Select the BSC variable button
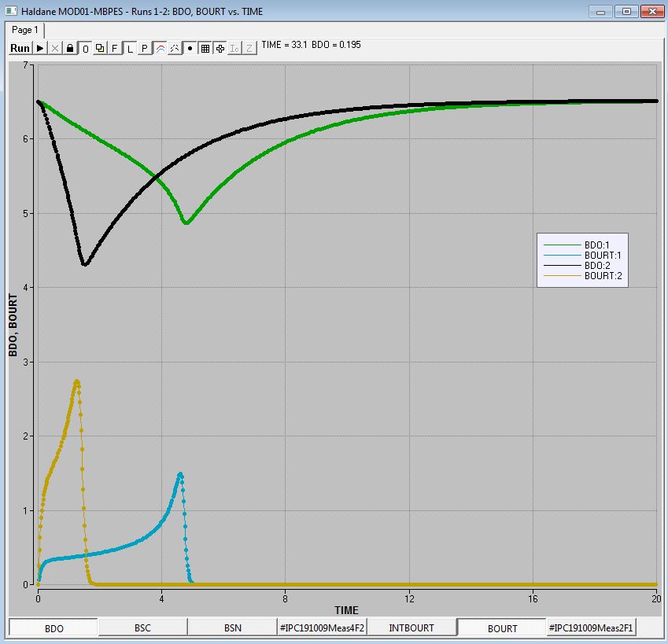This screenshot has height=644, width=668. pos(143,627)
